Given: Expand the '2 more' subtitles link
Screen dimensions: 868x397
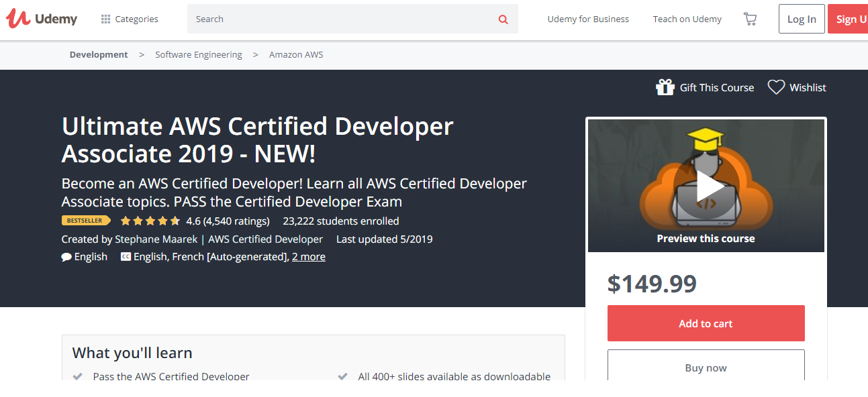Looking at the screenshot, I should point(309,256).
